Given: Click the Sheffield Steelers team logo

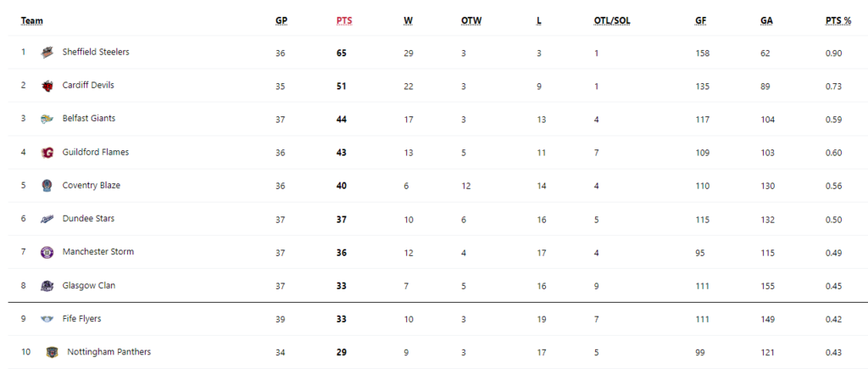Looking at the screenshot, I should [x=47, y=53].
